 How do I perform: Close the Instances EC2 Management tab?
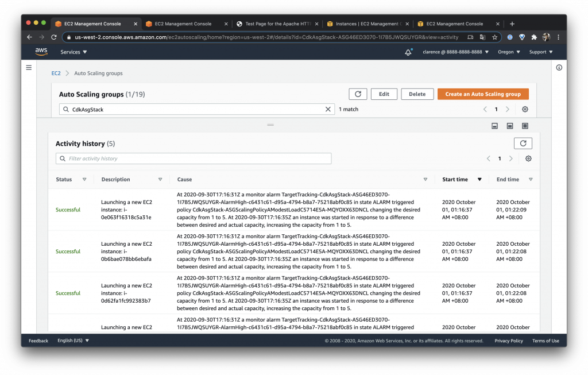point(407,24)
